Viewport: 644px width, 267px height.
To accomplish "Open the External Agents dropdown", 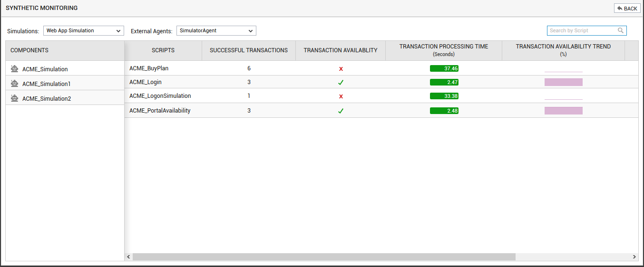I will coord(216,30).
